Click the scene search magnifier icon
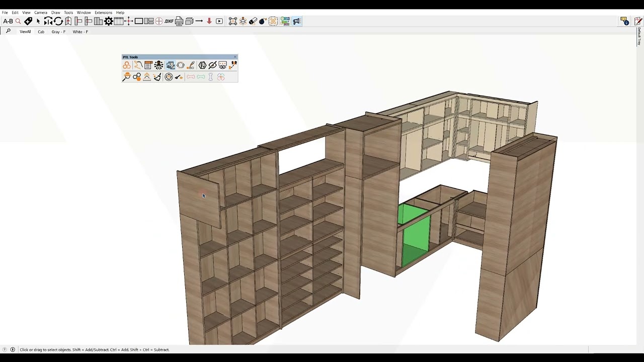This screenshot has width=644, height=362. 8,31
